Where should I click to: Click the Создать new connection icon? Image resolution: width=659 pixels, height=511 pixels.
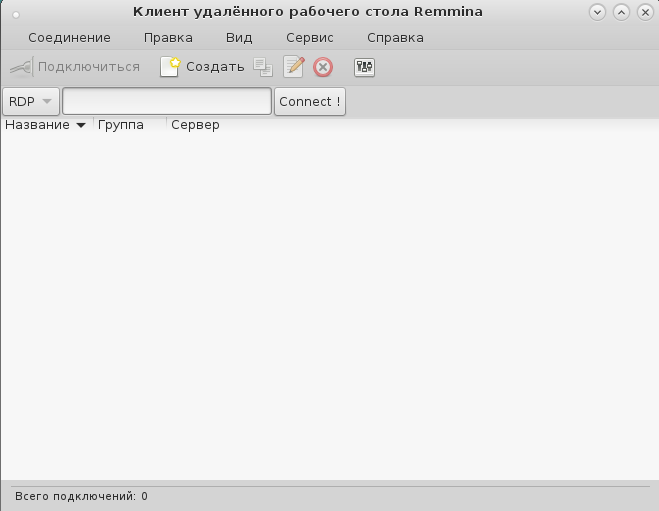tap(170, 67)
